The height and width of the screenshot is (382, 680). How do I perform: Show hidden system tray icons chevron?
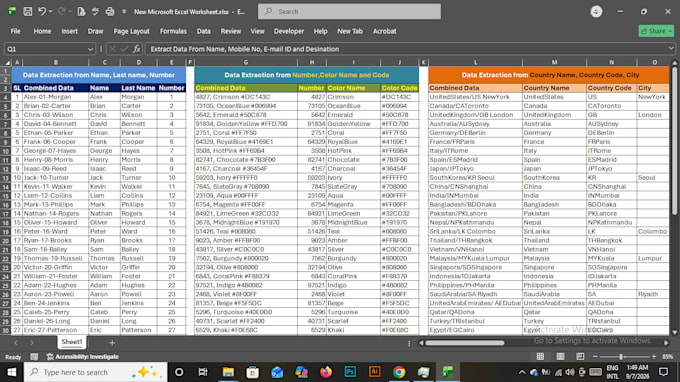(x=522, y=372)
